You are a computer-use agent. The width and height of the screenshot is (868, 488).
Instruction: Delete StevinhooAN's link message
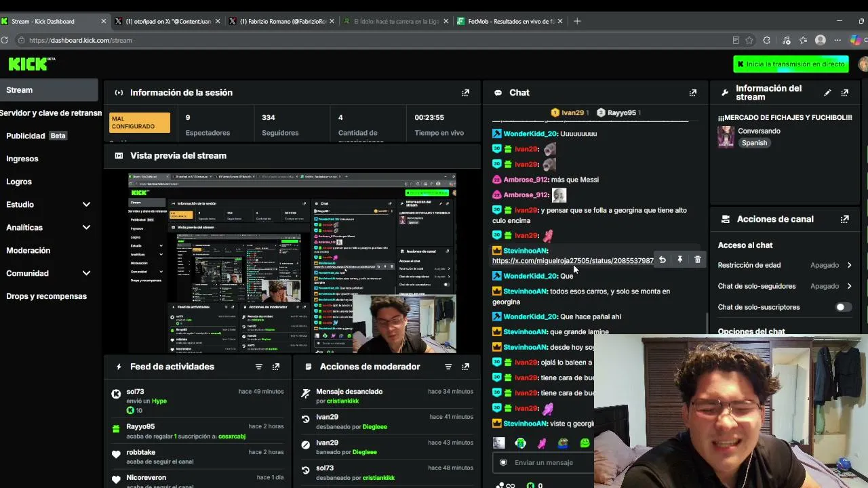tap(697, 260)
